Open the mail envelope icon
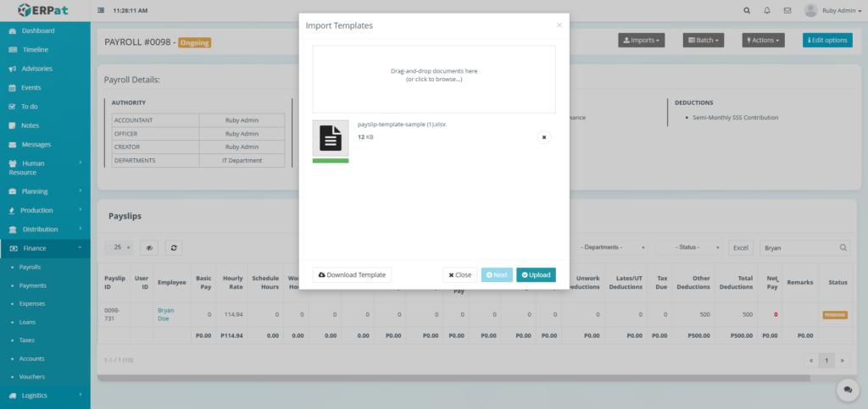The width and height of the screenshot is (868, 409). [x=787, y=11]
